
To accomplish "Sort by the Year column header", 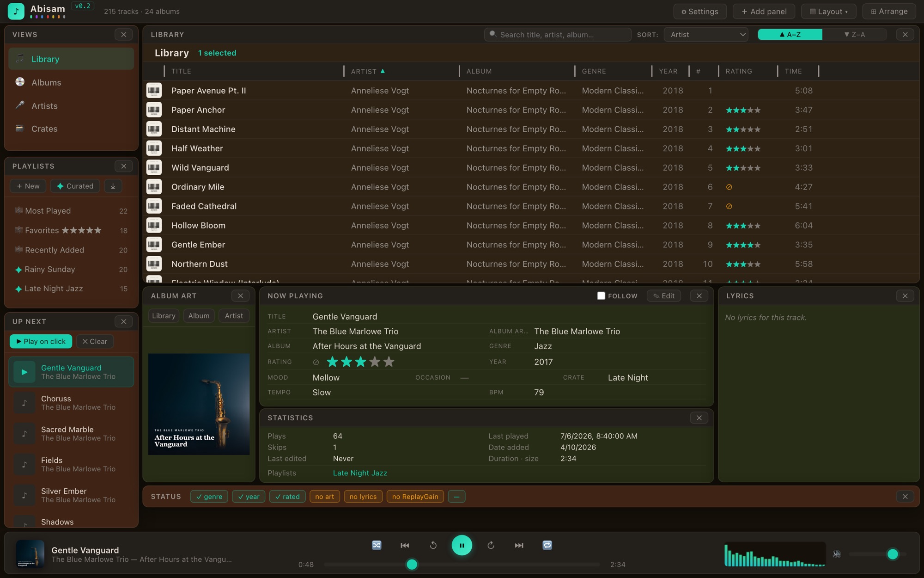I will tap(668, 71).
